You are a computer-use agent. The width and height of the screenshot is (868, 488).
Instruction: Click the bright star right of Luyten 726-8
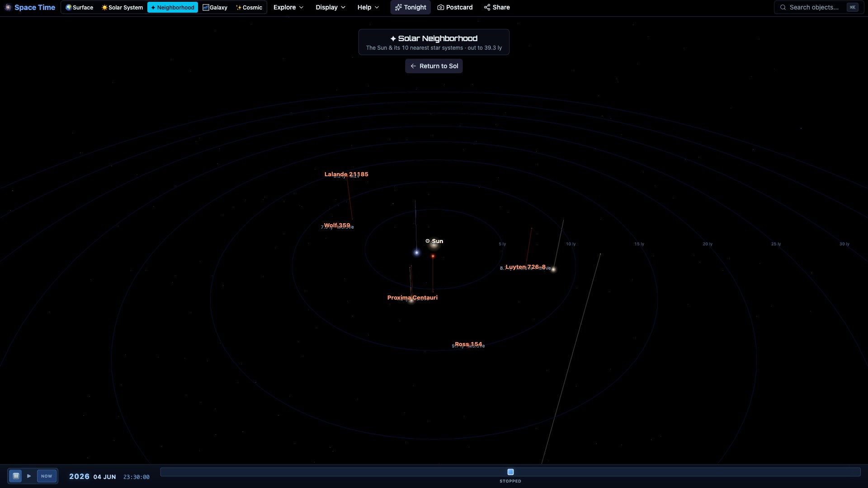[553, 269]
